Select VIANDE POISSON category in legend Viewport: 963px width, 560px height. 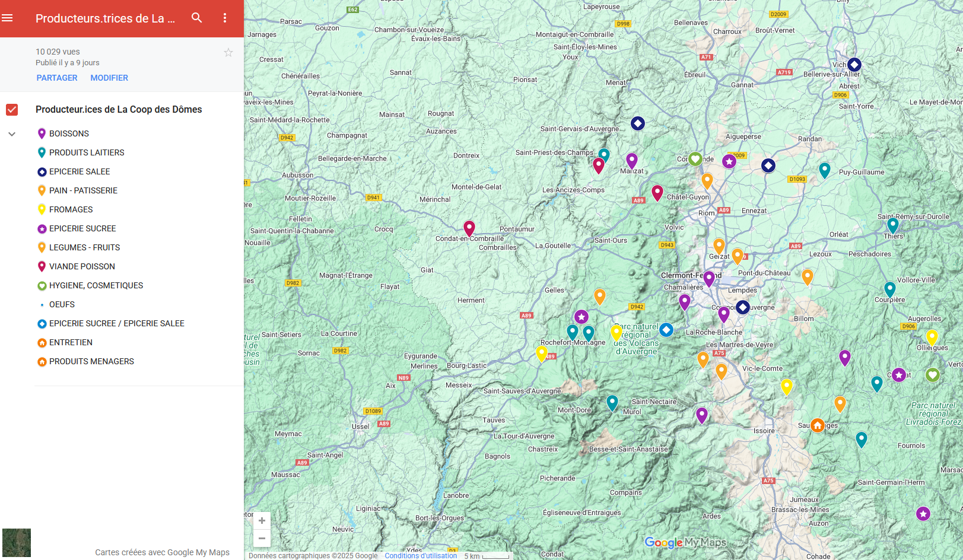coord(82,267)
